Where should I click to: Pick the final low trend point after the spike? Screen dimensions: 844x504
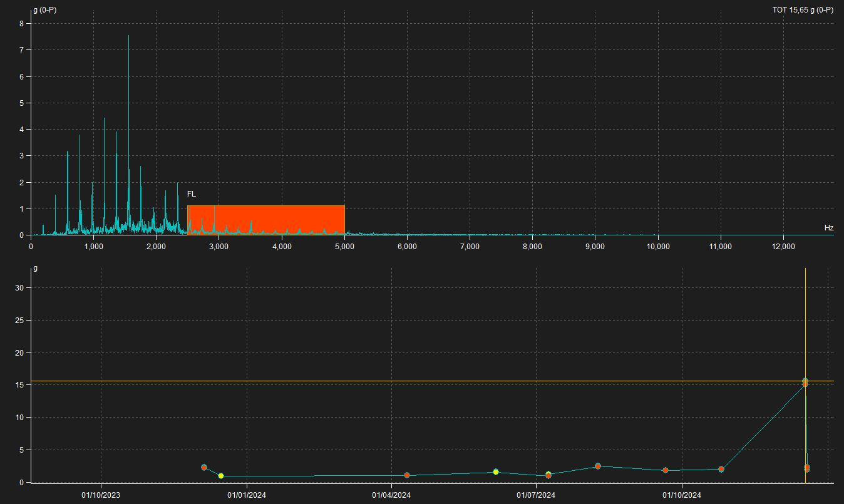(x=807, y=468)
